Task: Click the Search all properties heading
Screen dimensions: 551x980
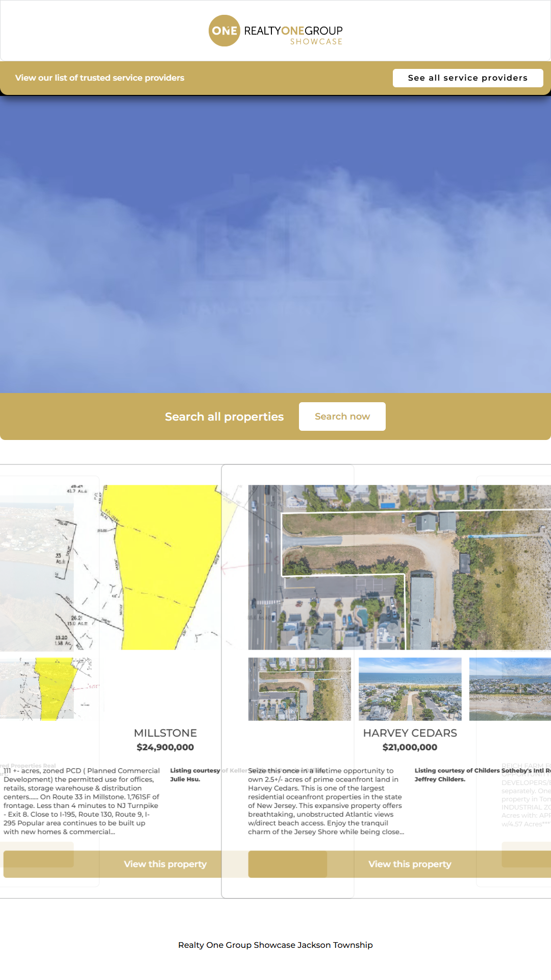Action: point(224,417)
